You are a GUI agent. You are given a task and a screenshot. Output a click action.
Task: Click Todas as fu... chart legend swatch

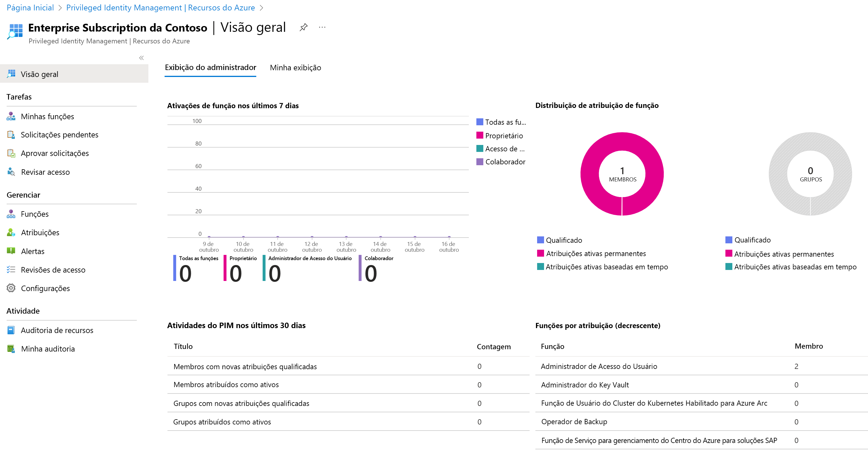click(480, 122)
